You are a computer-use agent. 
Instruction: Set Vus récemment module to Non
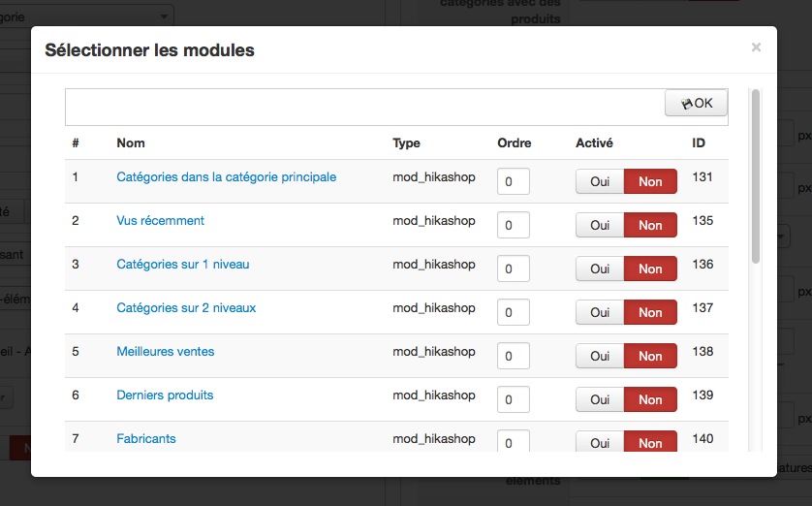650,225
